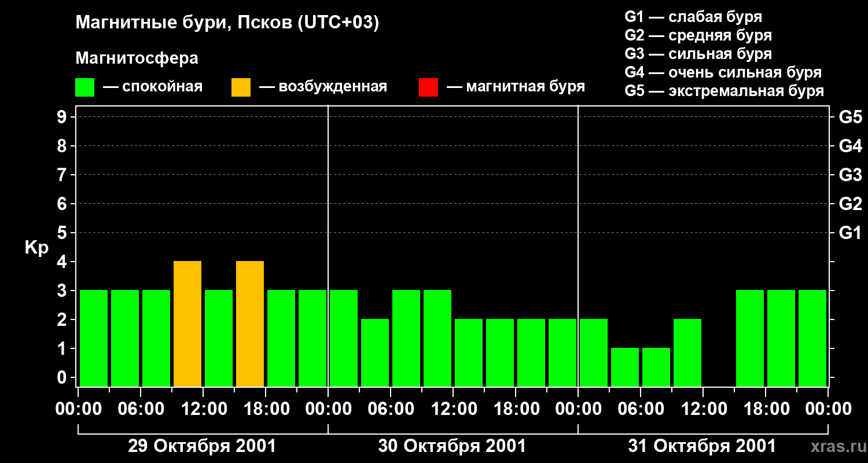868x463 pixels.
Task: Click the '— возбужденная' legend label
Action: pos(323,87)
